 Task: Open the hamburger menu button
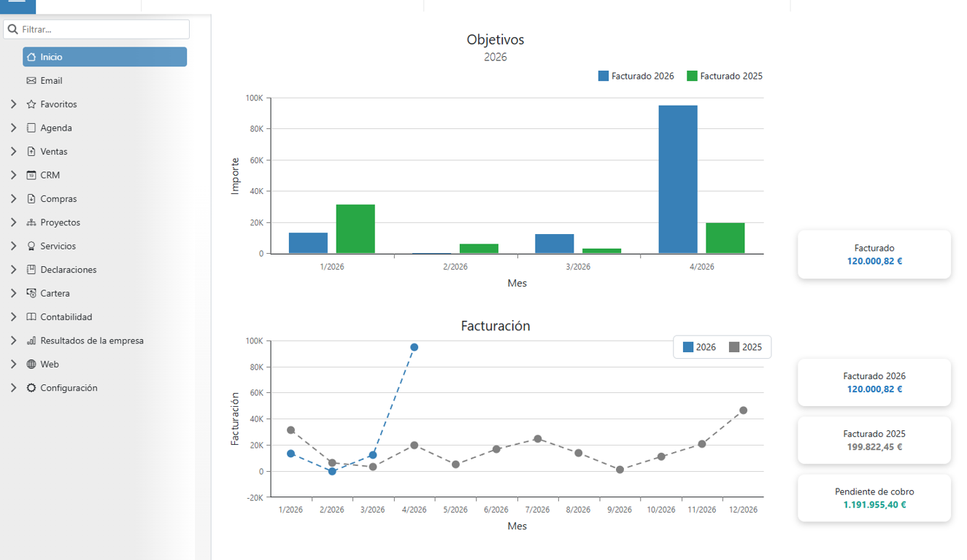17,4
